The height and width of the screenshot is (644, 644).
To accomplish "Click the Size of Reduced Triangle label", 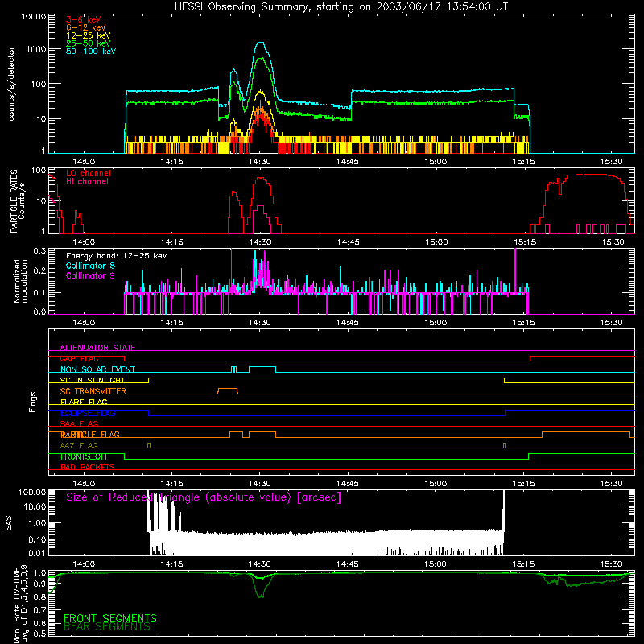I will (204, 497).
